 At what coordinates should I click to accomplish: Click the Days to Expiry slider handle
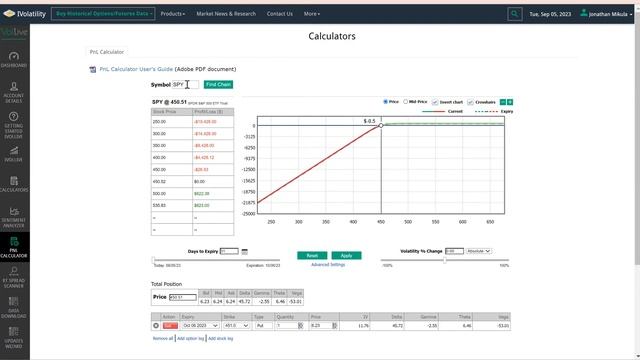click(x=153, y=260)
